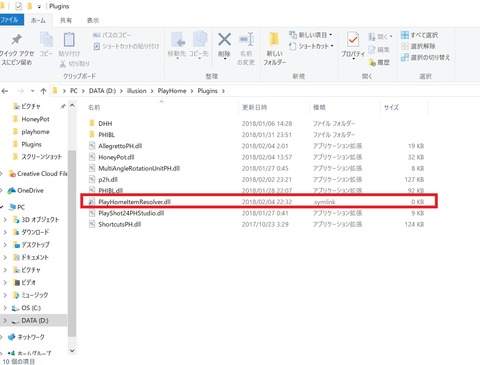Click PC in the address breadcrumb

click(74, 91)
